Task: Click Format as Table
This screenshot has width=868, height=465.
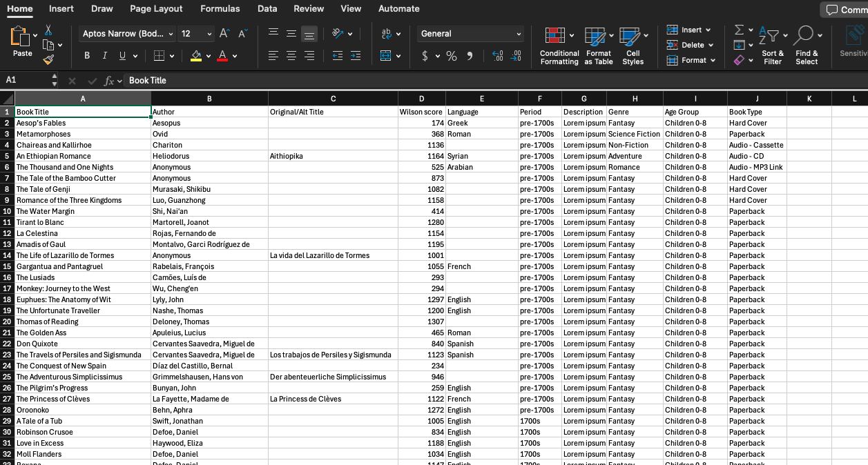Action: (599, 46)
